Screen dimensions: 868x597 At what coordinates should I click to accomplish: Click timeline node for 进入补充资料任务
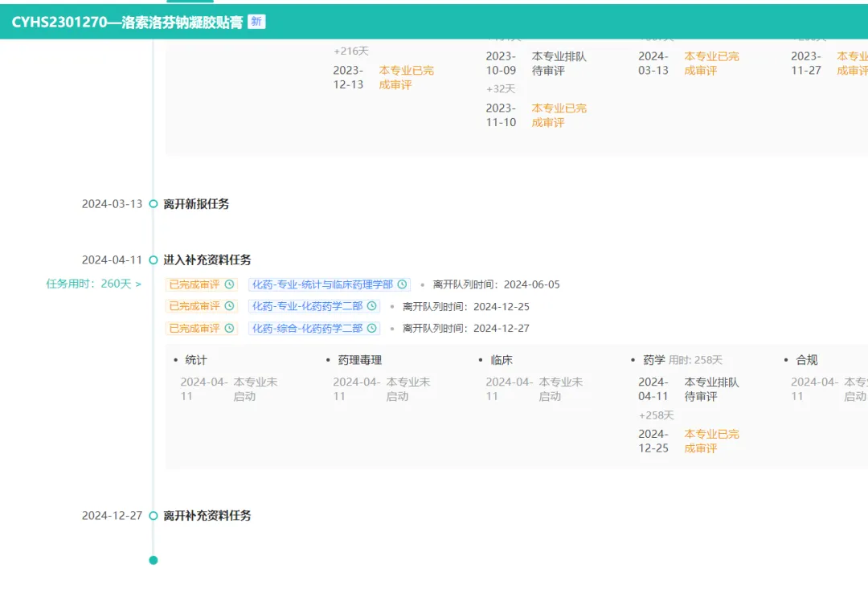(154, 260)
